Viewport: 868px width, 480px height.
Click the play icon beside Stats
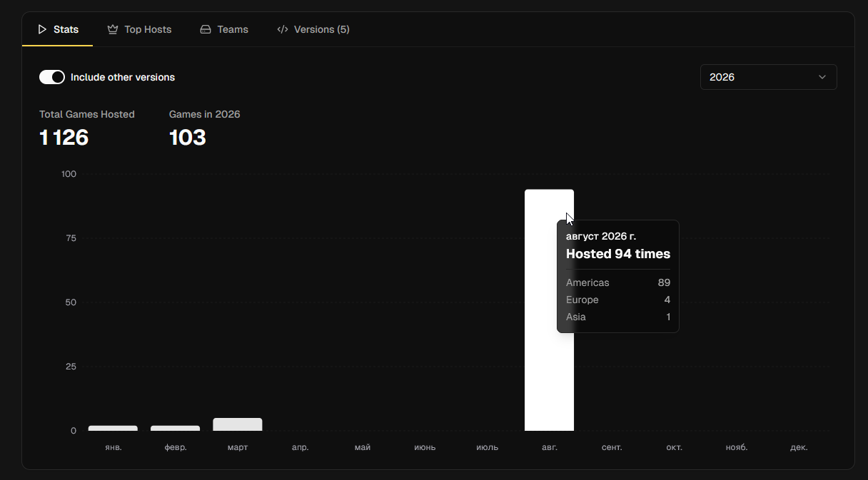[42, 29]
